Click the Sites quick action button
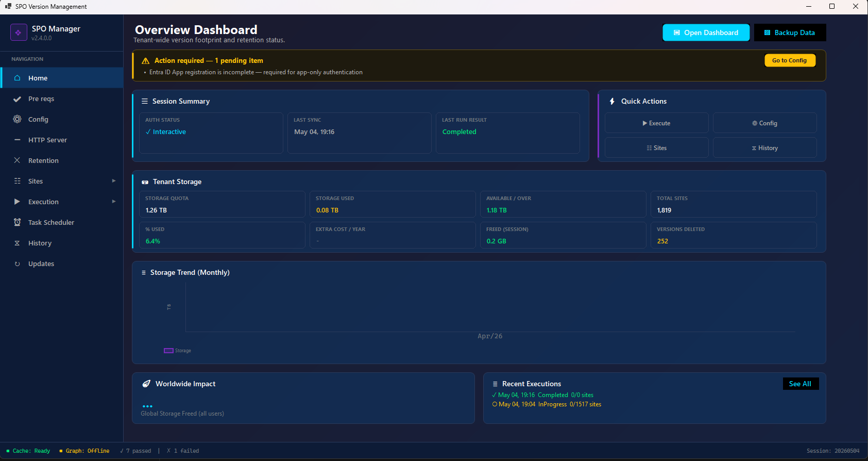Image resolution: width=868 pixels, height=461 pixels. coord(656,148)
